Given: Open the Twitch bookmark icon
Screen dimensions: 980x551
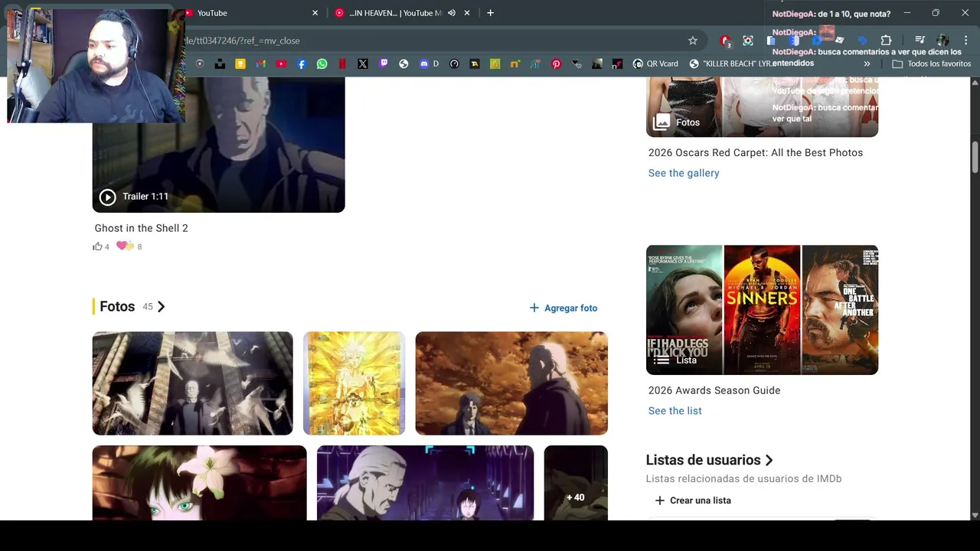Looking at the screenshot, I should point(384,64).
